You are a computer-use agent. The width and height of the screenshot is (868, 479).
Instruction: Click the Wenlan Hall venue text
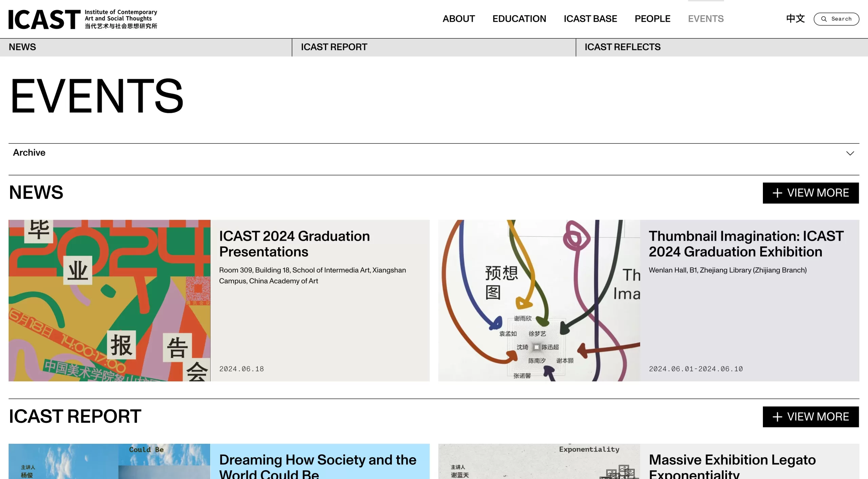pos(728,270)
